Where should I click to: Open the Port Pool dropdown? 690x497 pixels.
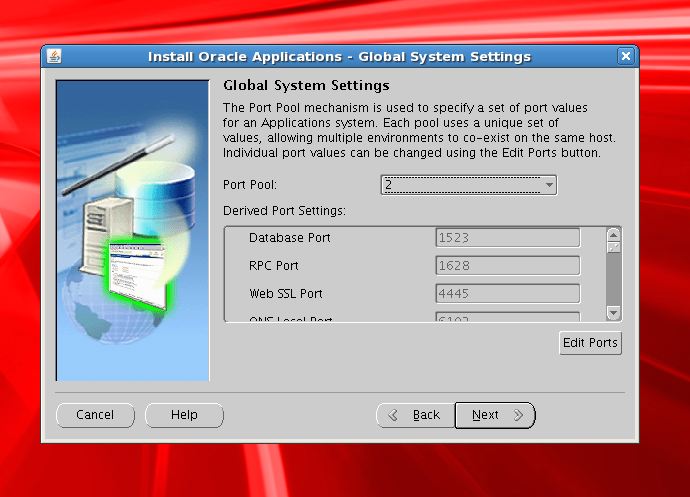[x=469, y=185]
